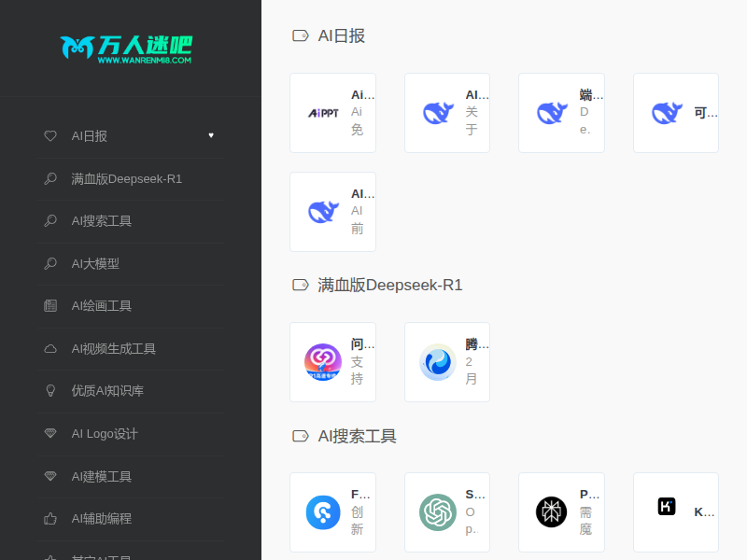Image resolution: width=747 pixels, height=560 pixels.
Task: Select 满血版Deepseek-R1 in the sidebar
Action: 126,178
